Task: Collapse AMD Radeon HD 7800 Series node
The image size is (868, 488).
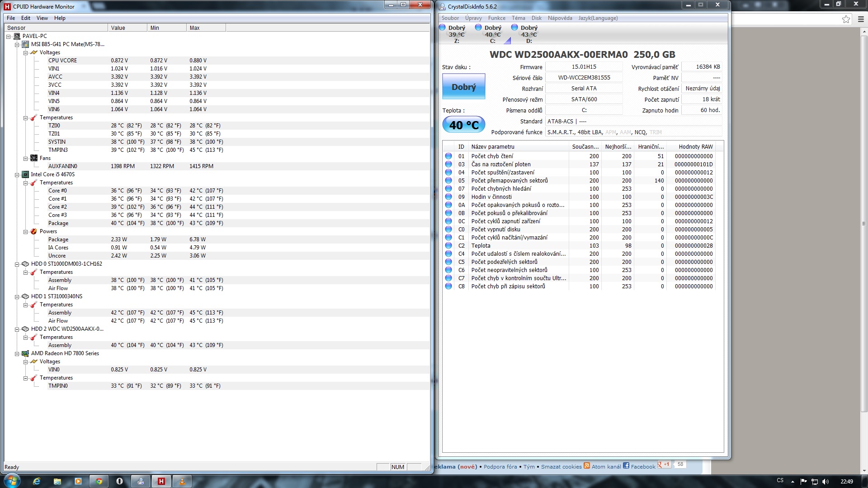Action: click(x=17, y=353)
